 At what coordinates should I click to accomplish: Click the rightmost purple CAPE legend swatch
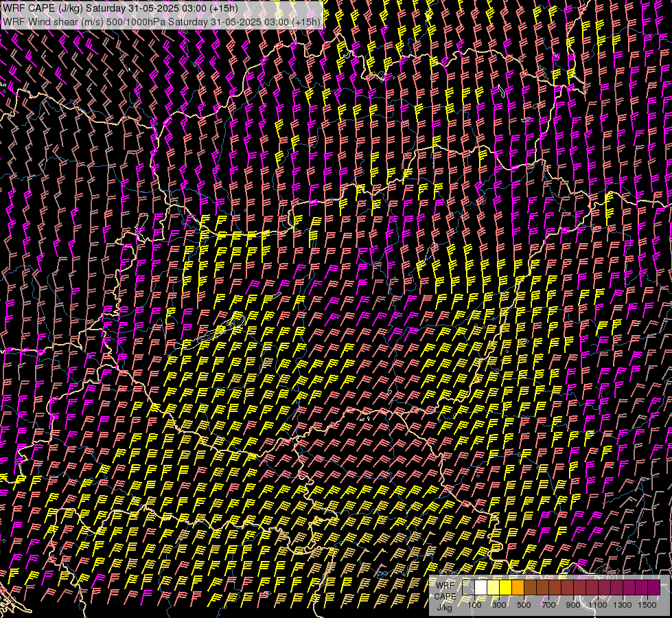pos(654,587)
